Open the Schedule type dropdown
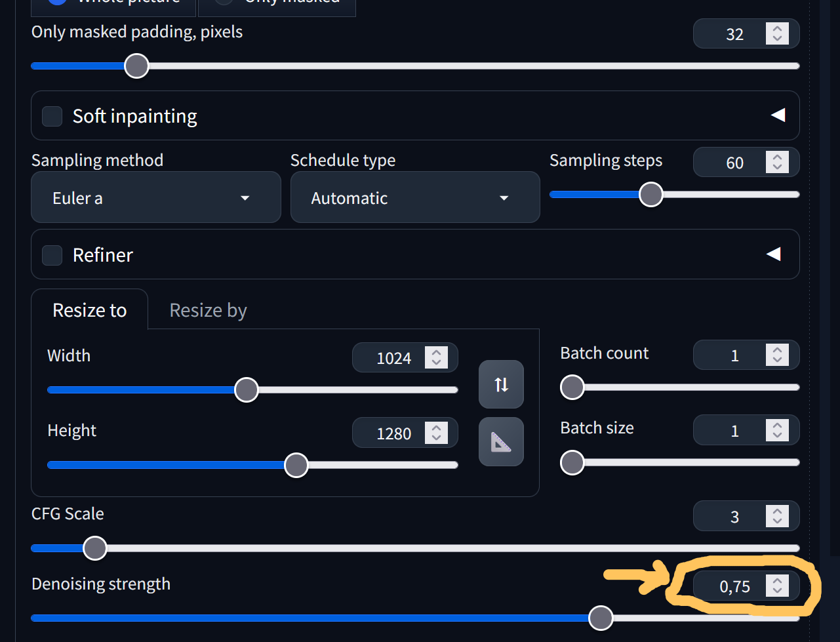The height and width of the screenshot is (642, 840). pyautogui.click(x=414, y=198)
